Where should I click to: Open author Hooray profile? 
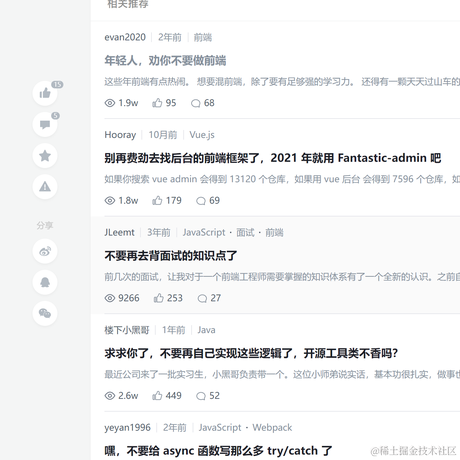(120, 135)
